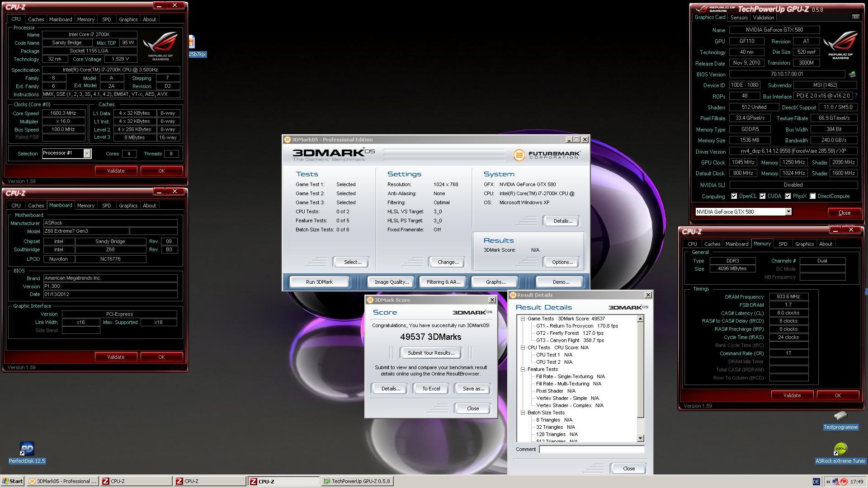Image resolution: width=868 pixels, height=488 pixels.
Task: Click Graphs button in 3DMark05
Action: click(x=495, y=282)
